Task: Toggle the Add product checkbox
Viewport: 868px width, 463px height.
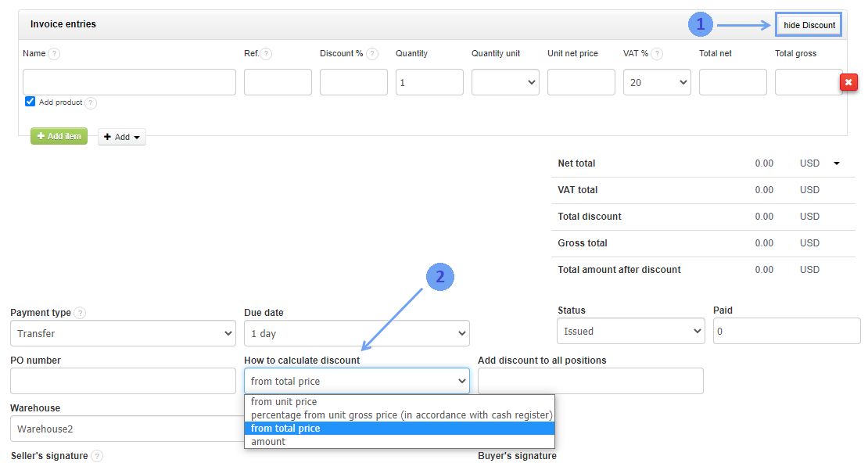Action: point(30,102)
